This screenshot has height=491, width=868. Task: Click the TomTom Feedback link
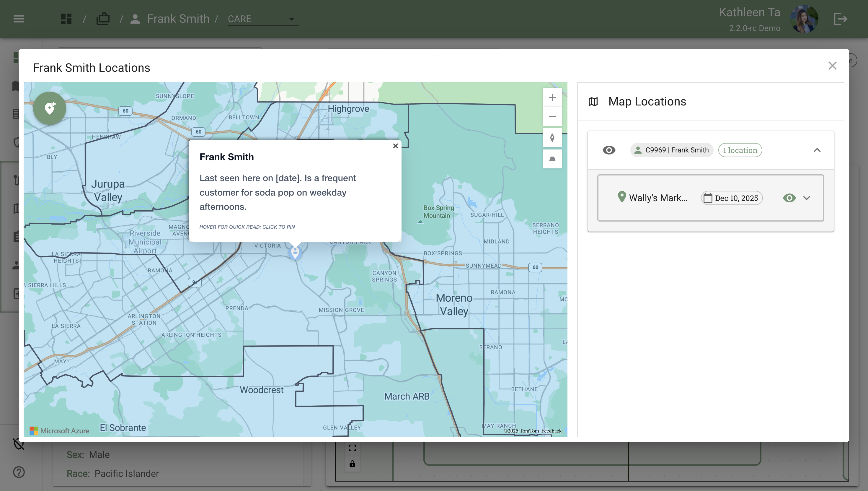pyautogui.click(x=551, y=431)
